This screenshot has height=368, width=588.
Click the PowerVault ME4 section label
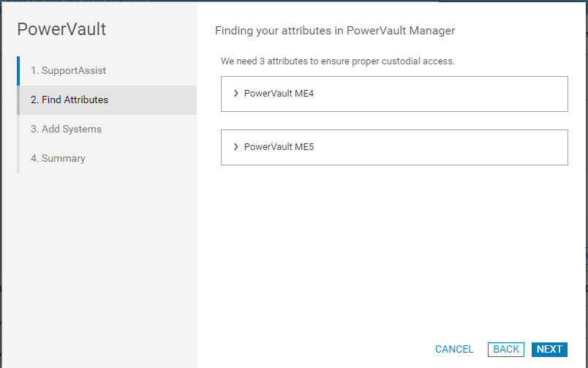[279, 94]
